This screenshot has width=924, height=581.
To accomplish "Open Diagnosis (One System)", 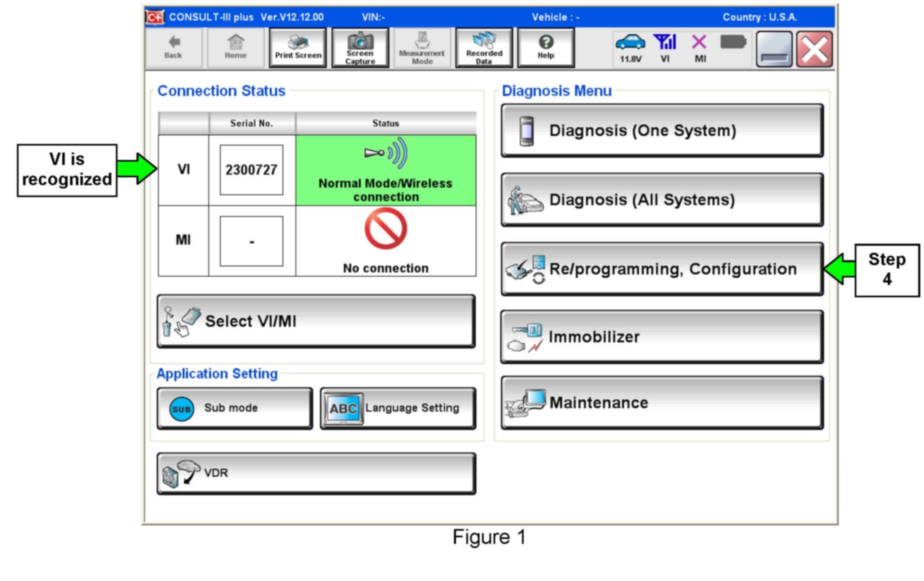I will [662, 131].
